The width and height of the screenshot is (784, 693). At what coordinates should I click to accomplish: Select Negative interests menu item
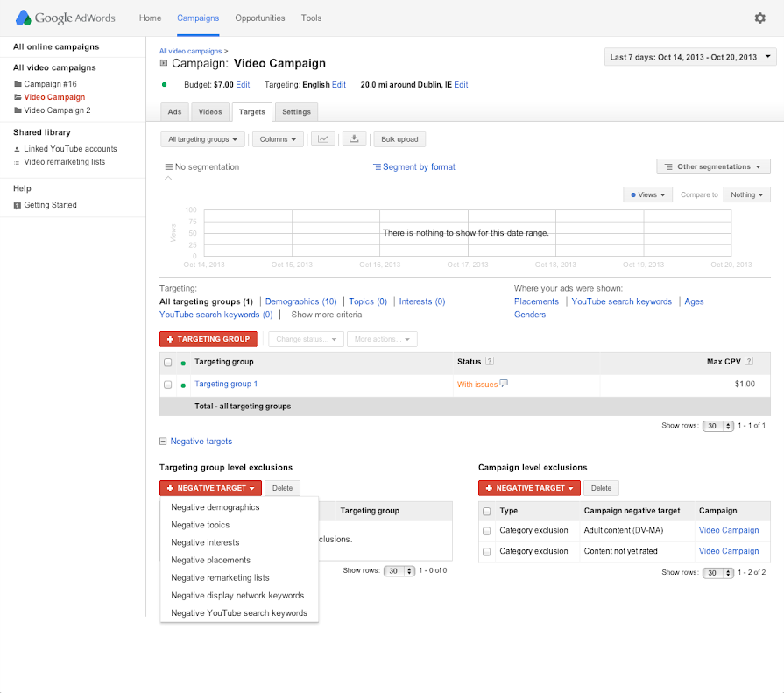click(239, 542)
